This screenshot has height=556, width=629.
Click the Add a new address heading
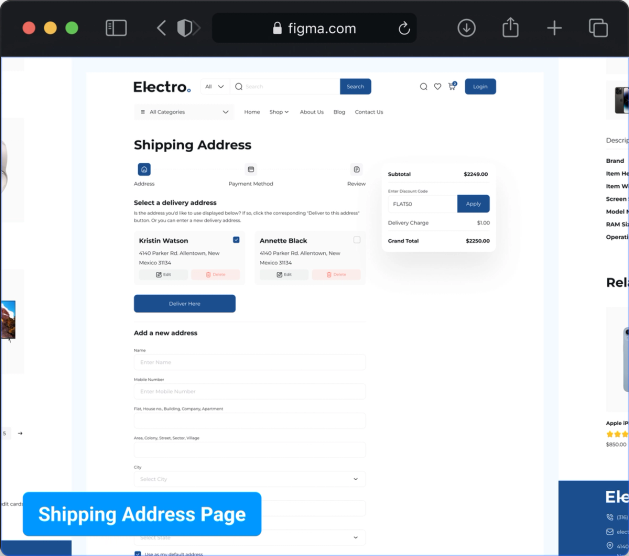(x=165, y=333)
